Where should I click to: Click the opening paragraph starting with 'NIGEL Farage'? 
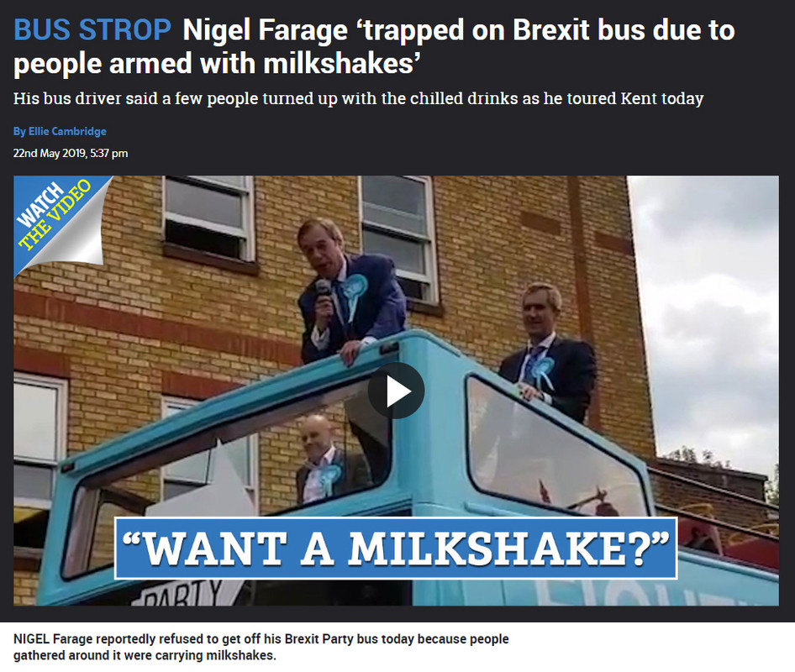click(x=261, y=647)
